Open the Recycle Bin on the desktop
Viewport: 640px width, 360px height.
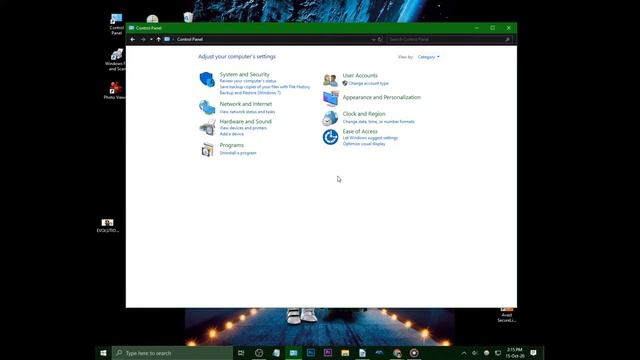click(188, 17)
